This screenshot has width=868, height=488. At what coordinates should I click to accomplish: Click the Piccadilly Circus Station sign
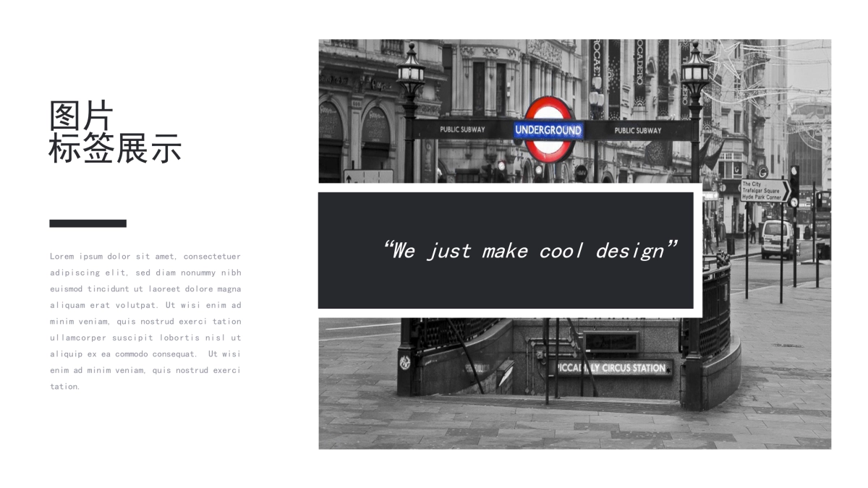(x=611, y=368)
